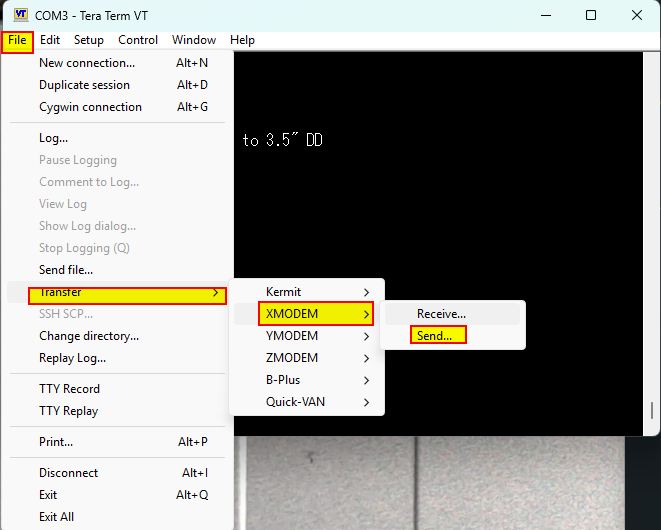Choose TTY Record from File menu
The width and height of the screenshot is (661, 530).
pos(69,389)
